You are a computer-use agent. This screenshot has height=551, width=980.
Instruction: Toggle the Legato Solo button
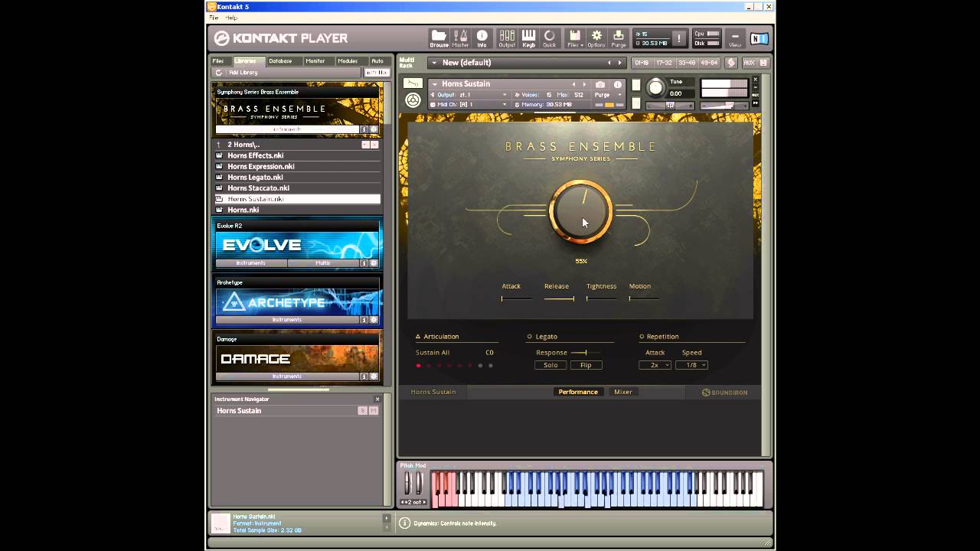[x=550, y=365]
